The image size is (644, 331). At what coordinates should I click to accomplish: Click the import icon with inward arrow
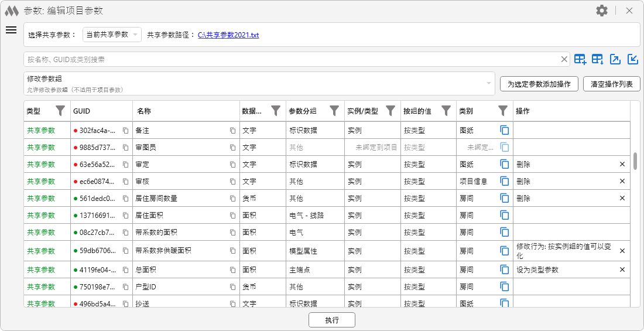[633, 59]
